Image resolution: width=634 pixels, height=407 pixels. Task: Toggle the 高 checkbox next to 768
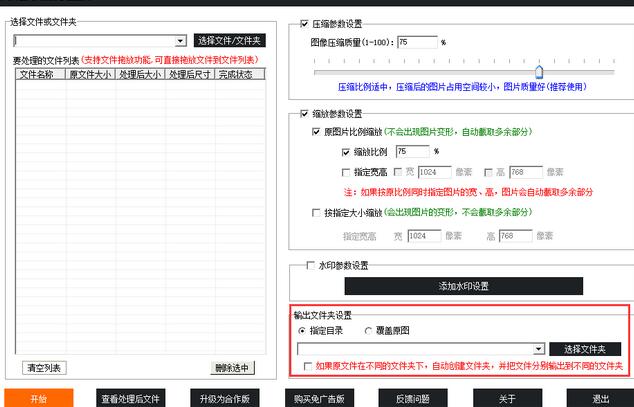(488, 173)
